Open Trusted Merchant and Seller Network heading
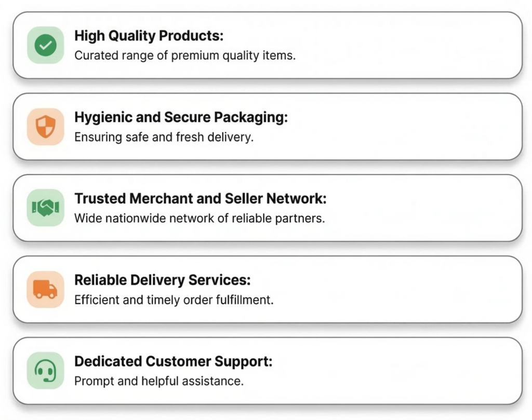Screen dimensions: 532x420 [x=201, y=199]
